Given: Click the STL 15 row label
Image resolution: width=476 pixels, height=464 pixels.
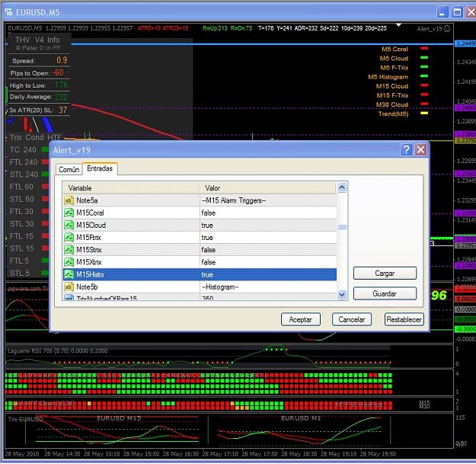Looking at the screenshot, I should click(21, 248).
